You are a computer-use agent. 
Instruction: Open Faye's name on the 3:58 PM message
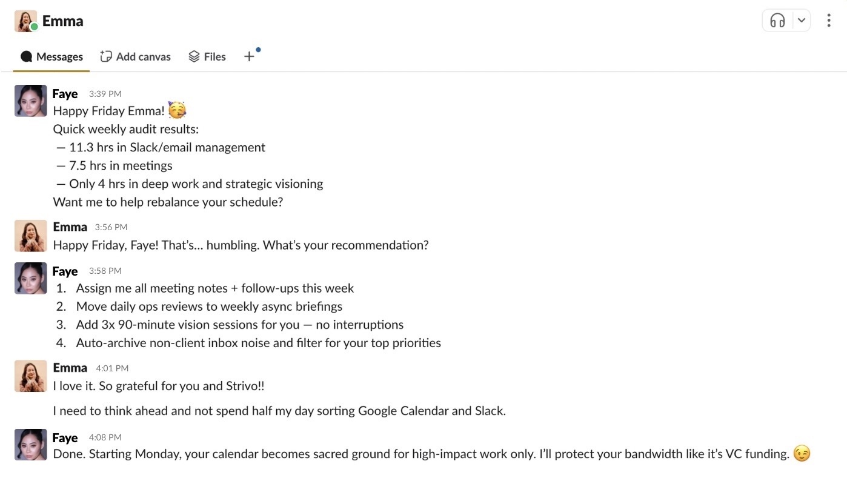(x=65, y=271)
